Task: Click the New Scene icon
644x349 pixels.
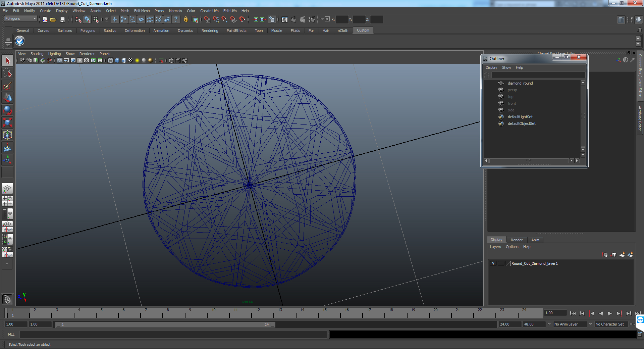Action: [x=45, y=19]
